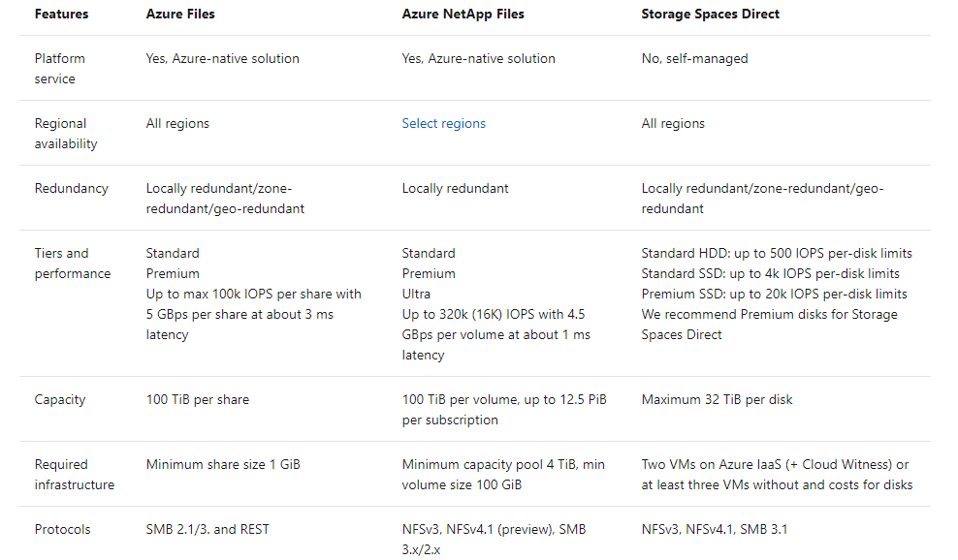Select the 'Capacity' row label

[x=60, y=400]
